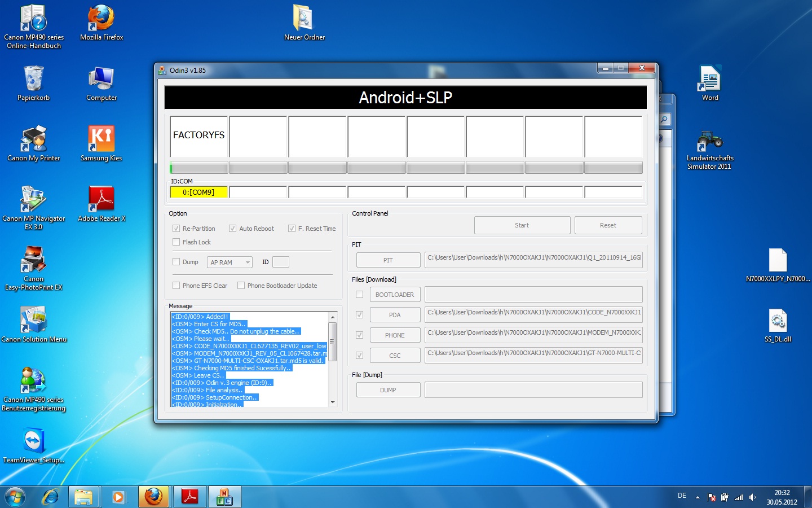Open Windows Explorer from taskbar
Image resolution: width=812 pixels, height=508 pixels.
point(83,497)
